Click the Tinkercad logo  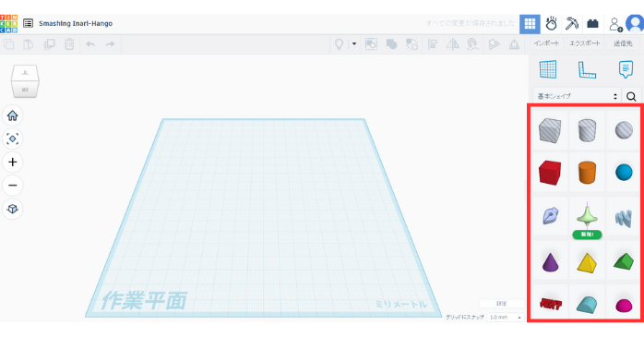pos(8,23)
